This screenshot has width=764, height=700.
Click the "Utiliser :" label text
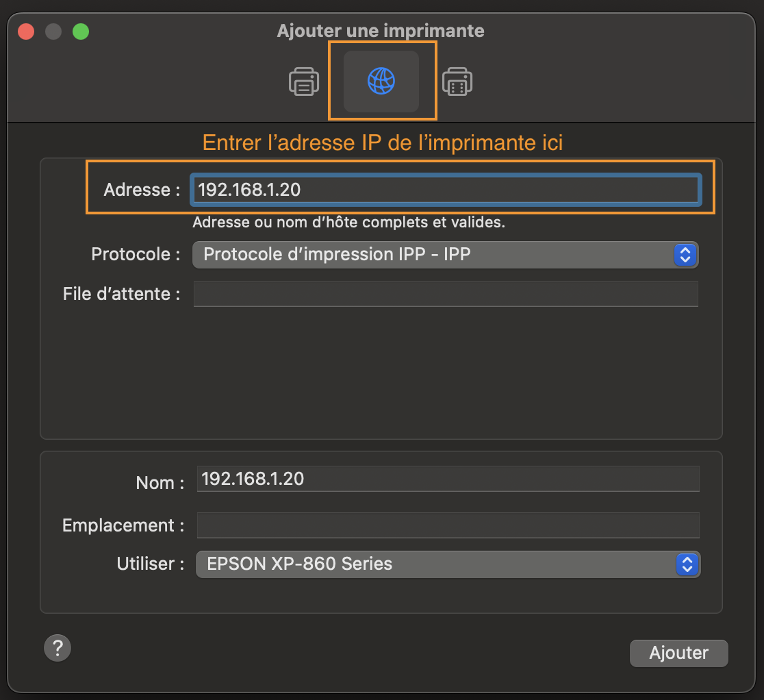click(x=150, y=564)
